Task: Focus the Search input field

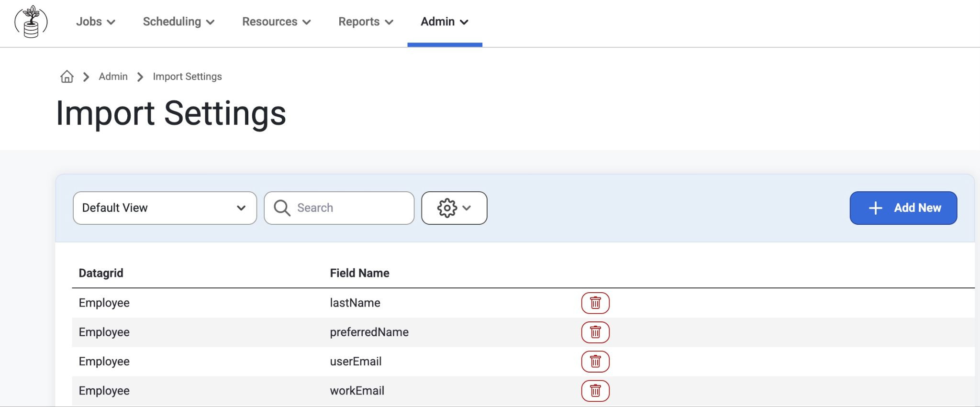Action: pyautogui.click(x=339, y=208)
